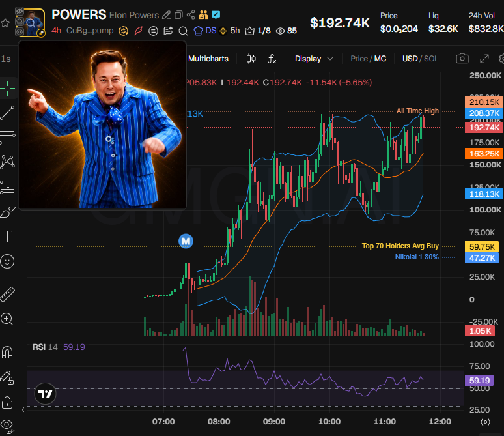Click the Binance 5h badge
This screenshot has height=436, width=504.
tap(229, 31)
